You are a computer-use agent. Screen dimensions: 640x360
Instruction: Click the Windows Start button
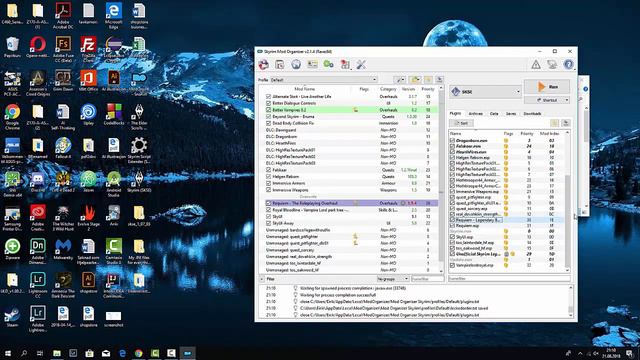click(7, 353)
